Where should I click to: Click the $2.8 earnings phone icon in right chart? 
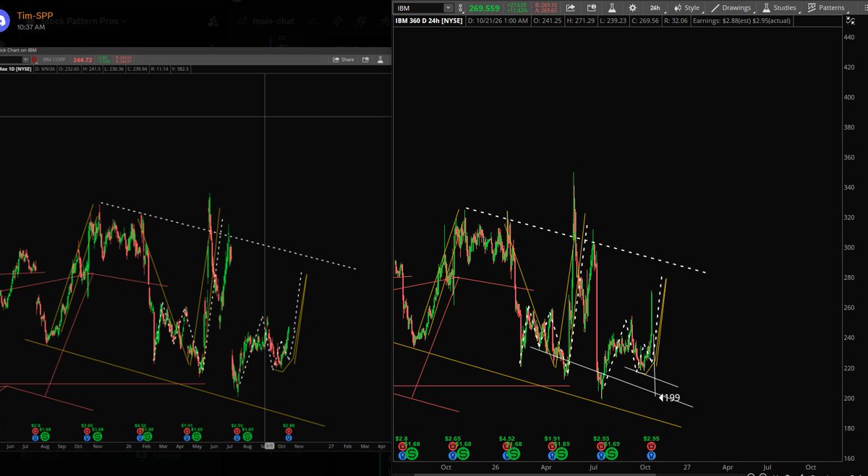point(402,446)
